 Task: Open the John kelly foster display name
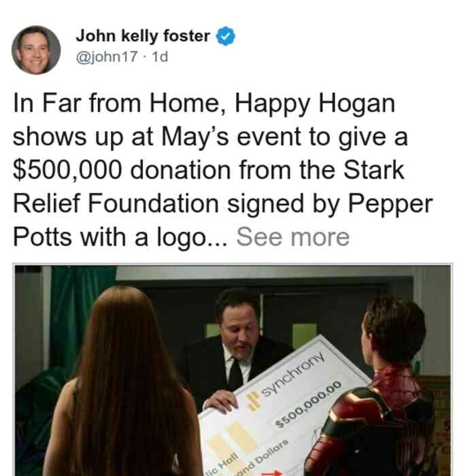pos(143,36)
